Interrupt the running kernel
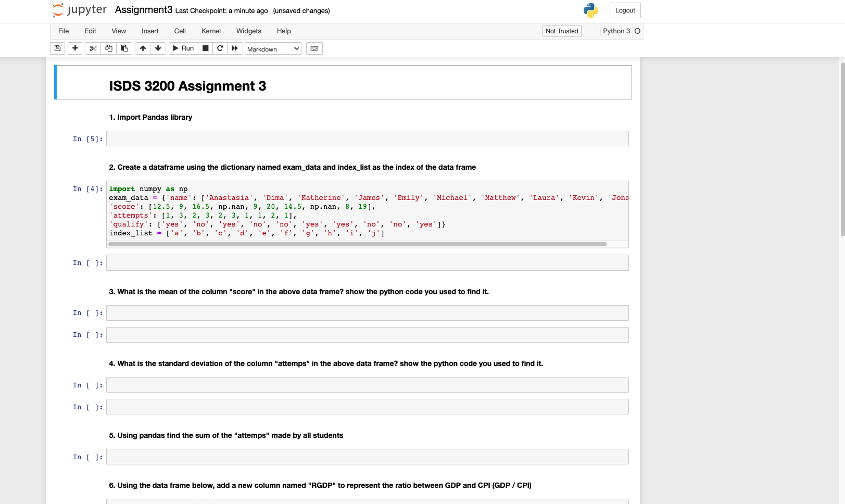The height and width of the screenshot is (504, 845). pyautogui.click(x=205, y=48)
